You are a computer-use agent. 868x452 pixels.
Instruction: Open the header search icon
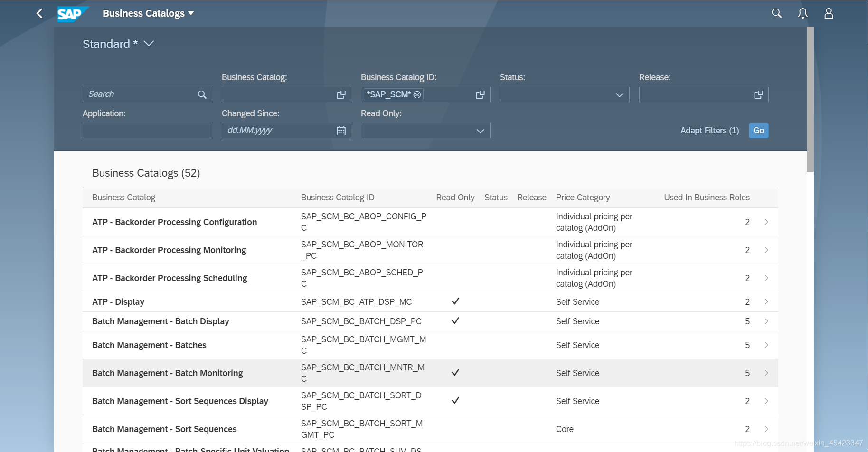pyautogui.click(x=777, y=13)
